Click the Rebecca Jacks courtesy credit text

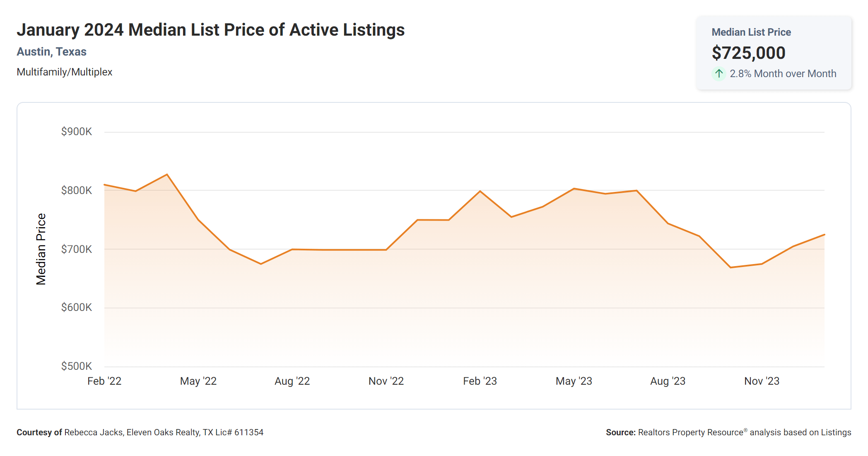click(140, 432)
